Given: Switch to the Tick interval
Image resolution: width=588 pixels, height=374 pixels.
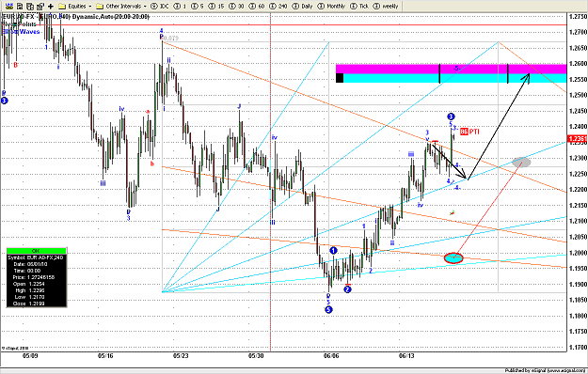Looking at the screenshot, I should [359, 6].
